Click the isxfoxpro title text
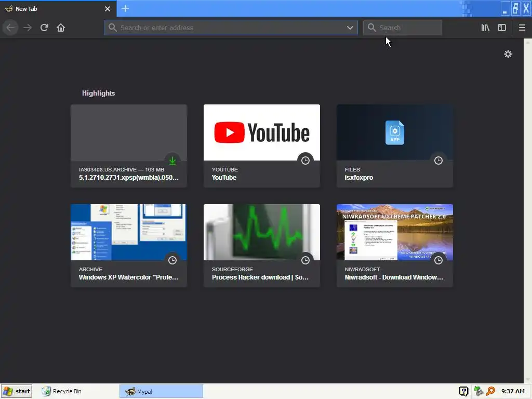Viewport: 532px width, 399px height. pyautogui.click(x=358, y=178)
